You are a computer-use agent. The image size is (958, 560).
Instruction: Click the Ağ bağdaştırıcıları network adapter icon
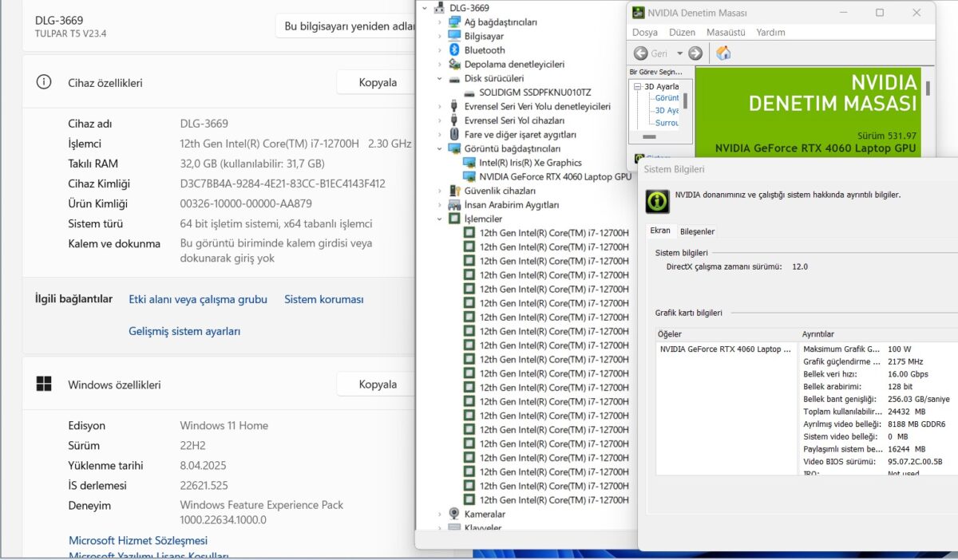[x=454, y=22]
